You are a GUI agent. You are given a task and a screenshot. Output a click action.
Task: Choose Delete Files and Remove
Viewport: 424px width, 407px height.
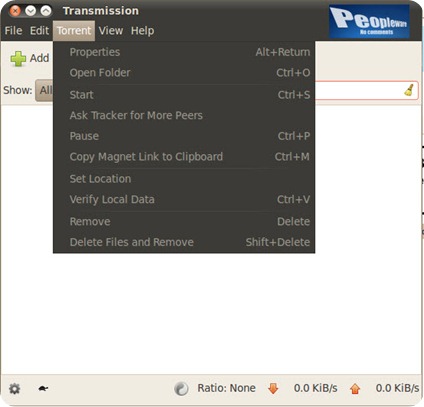(184, 242)
